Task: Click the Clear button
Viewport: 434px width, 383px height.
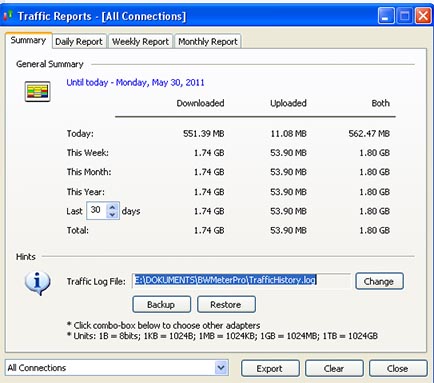Action: tap(334, 368)
